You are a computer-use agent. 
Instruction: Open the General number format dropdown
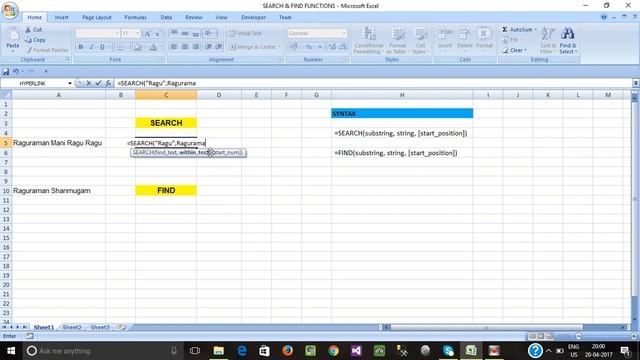[344, 33]
